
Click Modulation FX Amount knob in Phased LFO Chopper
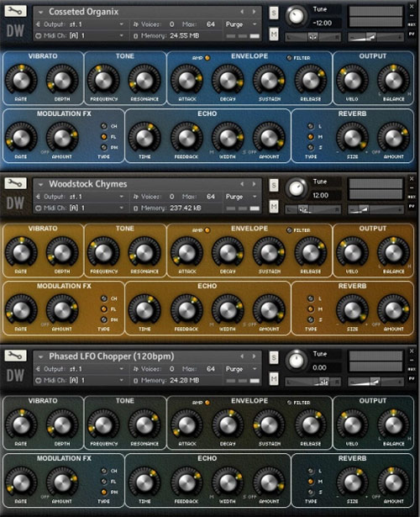tap(62, 483)
